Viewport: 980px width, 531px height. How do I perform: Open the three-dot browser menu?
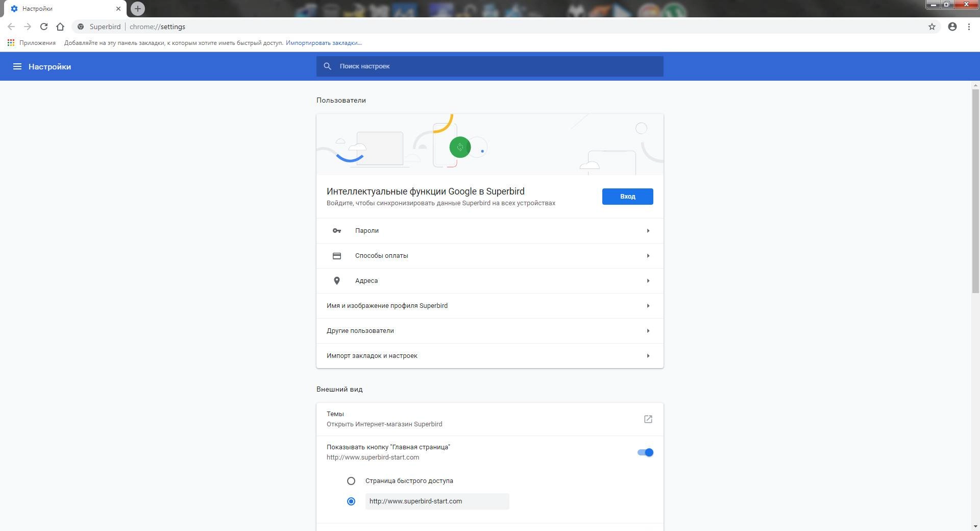[x=969, y=27]
